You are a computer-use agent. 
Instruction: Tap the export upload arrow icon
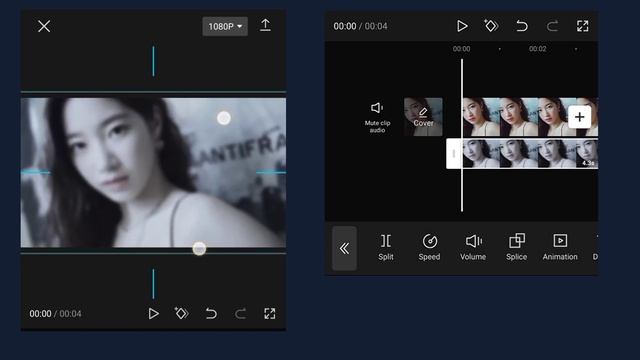click(265, 25)
